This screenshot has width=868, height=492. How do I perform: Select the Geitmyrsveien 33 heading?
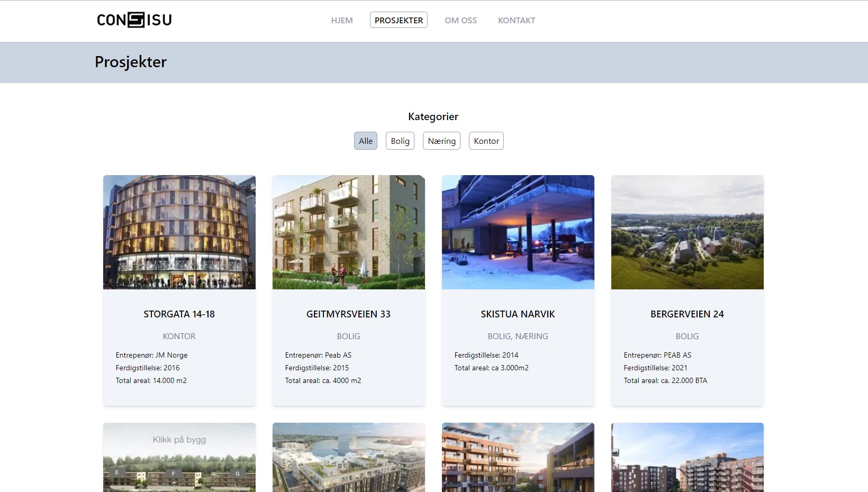point(349,314)
